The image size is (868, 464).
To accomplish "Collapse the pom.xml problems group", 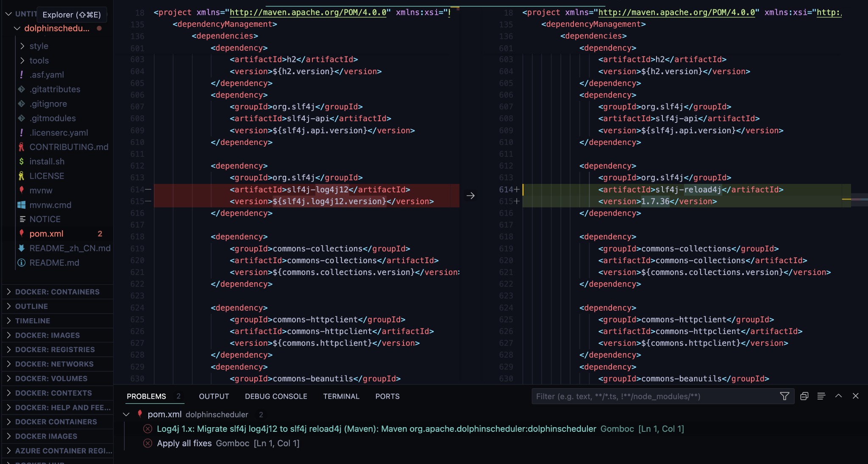I will click(x=126, y=414).
